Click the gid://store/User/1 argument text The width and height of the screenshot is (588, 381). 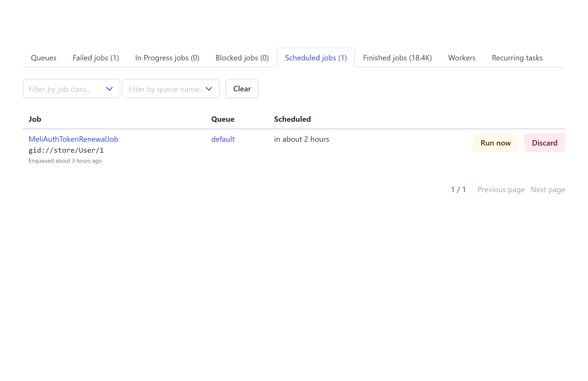tap(66, 150)
